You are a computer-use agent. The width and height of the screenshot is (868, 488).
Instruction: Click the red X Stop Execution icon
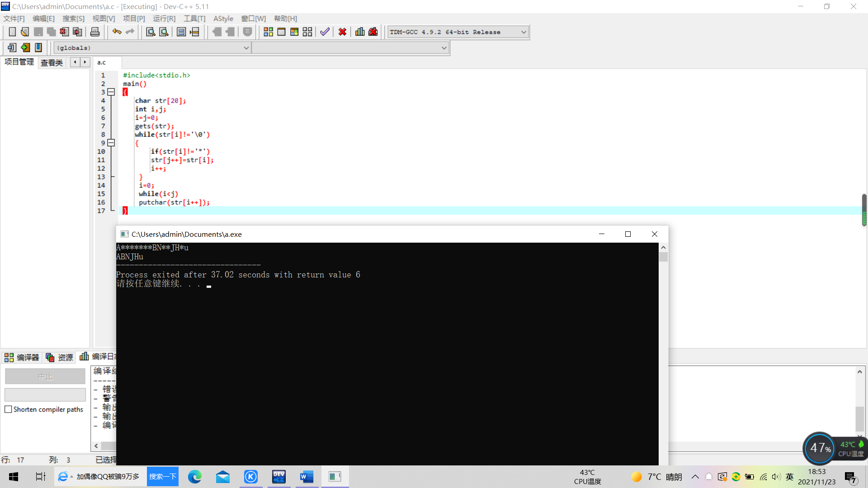click(x=342, y=32)
